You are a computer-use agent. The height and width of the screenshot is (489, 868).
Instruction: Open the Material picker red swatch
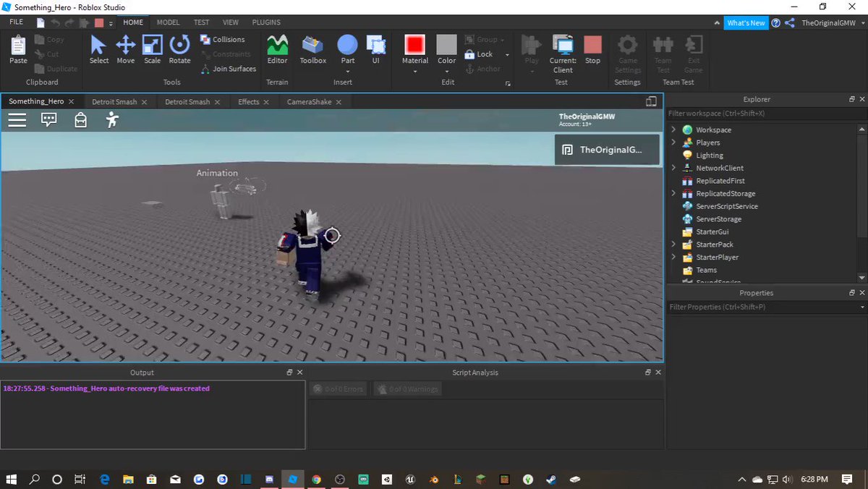point(414,45)
